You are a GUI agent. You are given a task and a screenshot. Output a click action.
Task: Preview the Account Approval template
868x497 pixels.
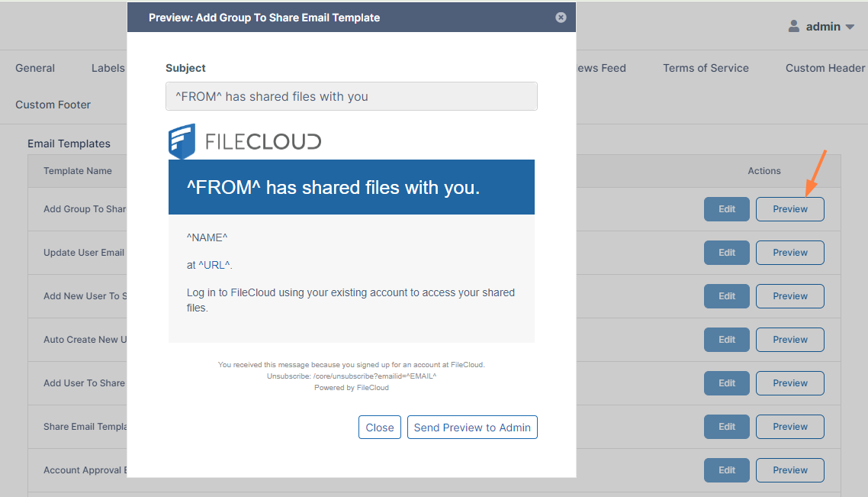coord(790,470)
